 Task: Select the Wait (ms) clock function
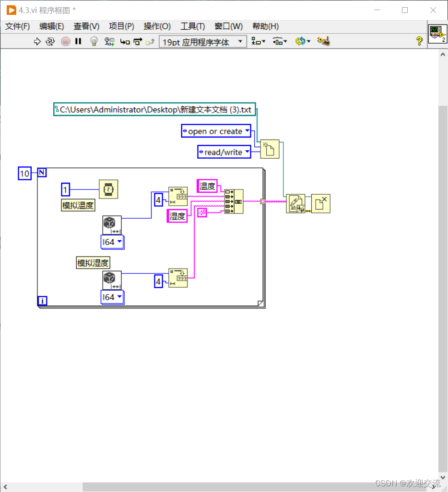coord(108,189)
